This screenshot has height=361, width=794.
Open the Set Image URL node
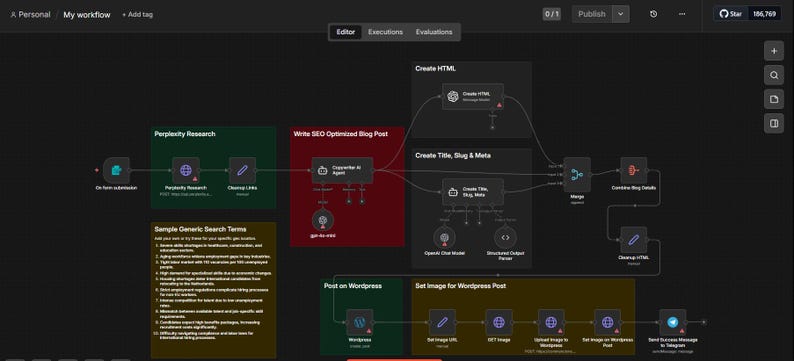(x=442, y=323)
